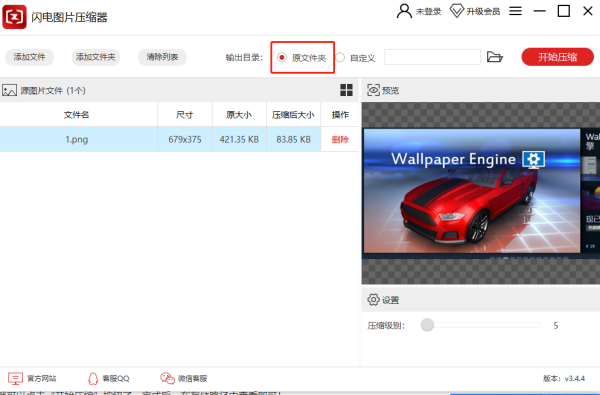Click the source image file list icon
Screen dimensions: 600x395
tap(10, 90)
